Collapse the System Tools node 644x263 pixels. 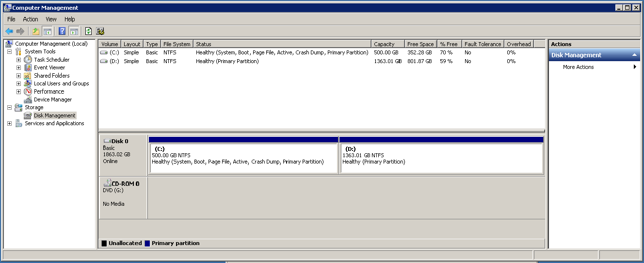[9, 51]
